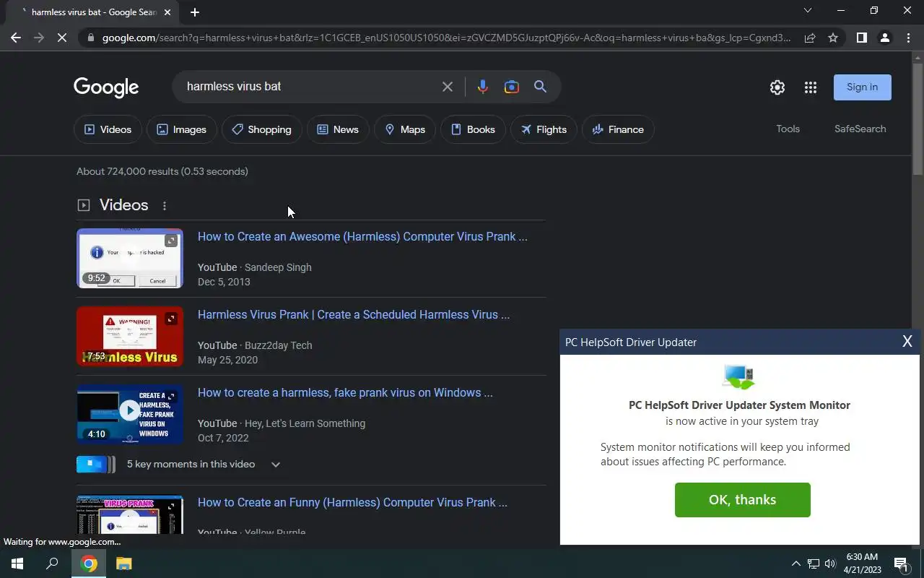The height and width of the screenshot is (578, 924).
Task: Open Chrome profile menu
Action: (884, 38)
